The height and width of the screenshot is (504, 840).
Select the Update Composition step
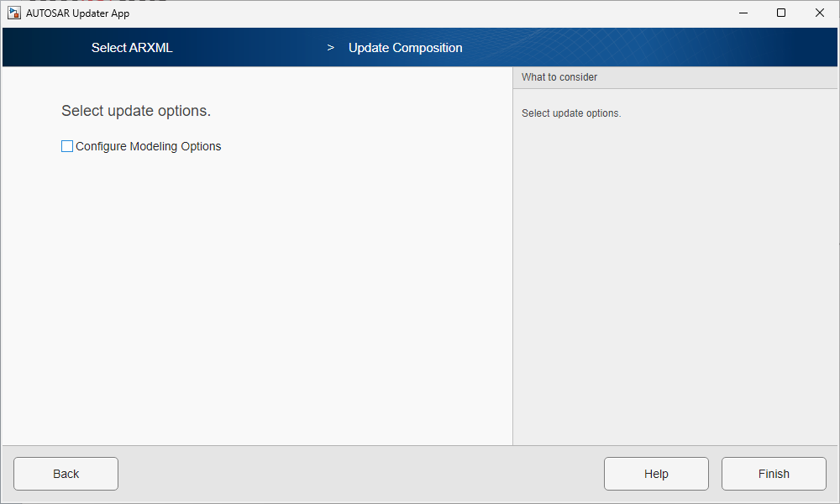405,48
